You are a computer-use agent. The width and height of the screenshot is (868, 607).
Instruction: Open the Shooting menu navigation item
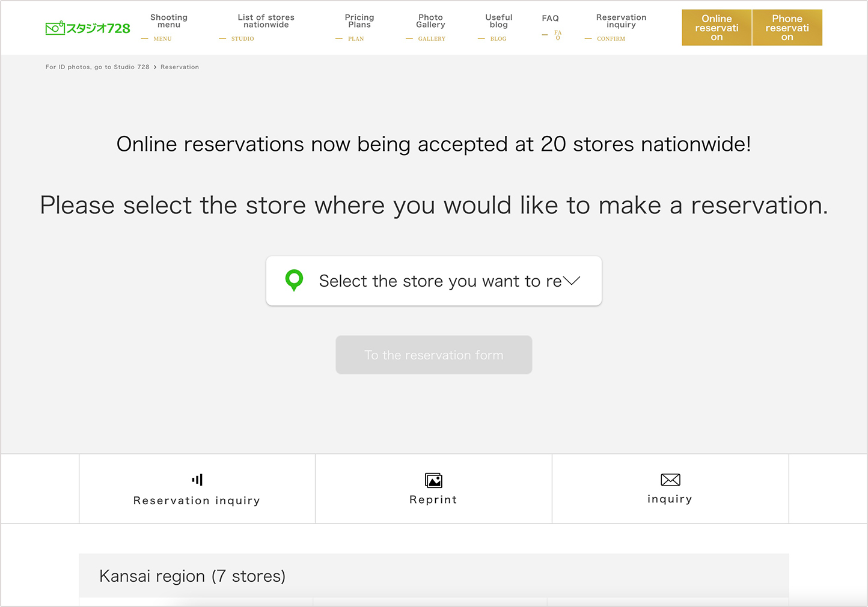168,27
